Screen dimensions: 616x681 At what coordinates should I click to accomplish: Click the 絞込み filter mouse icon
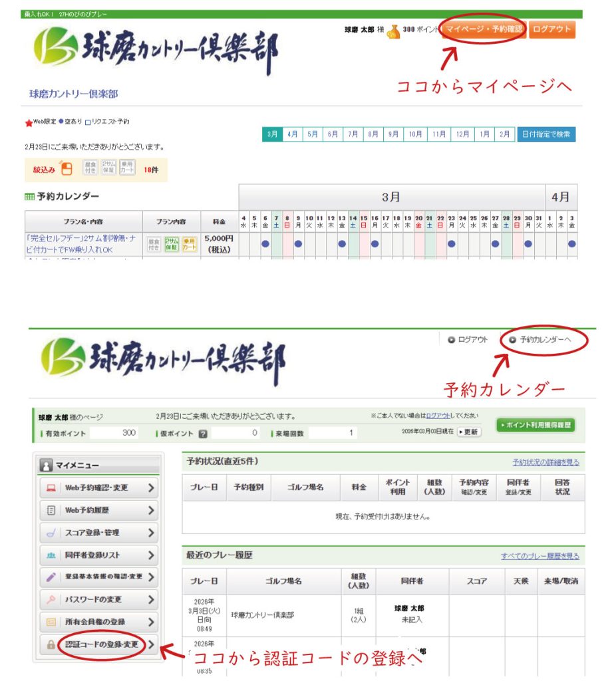click(x=67, y=169)
